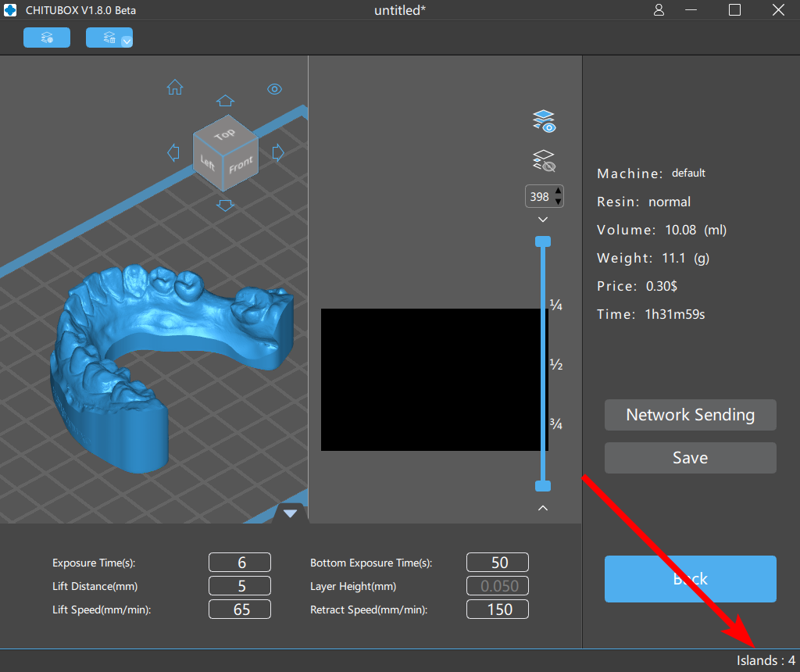Rotate view left with the left arrow
Viewport: 800px width, 672px height.
pyautogui.click(x=173, y=152)
